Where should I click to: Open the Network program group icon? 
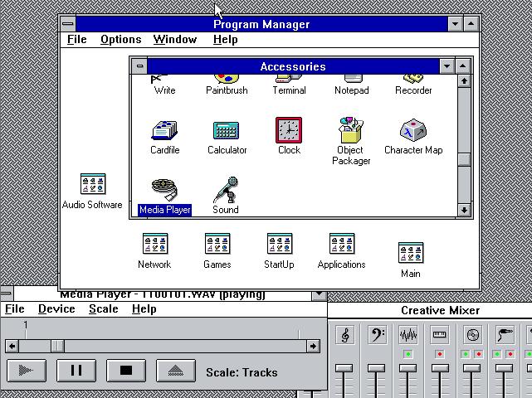click(x=155, y=244)
